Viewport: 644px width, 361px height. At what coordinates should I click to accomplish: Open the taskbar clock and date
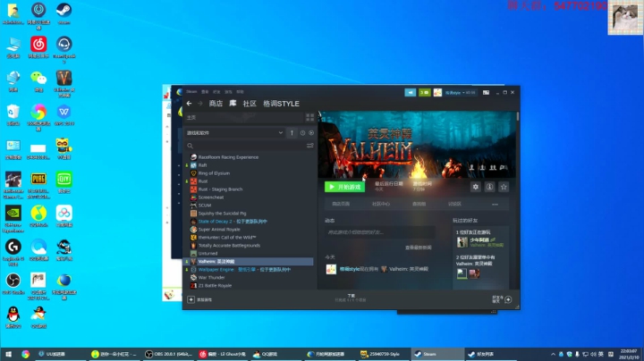pyautogui.click(x=629, y=354)
